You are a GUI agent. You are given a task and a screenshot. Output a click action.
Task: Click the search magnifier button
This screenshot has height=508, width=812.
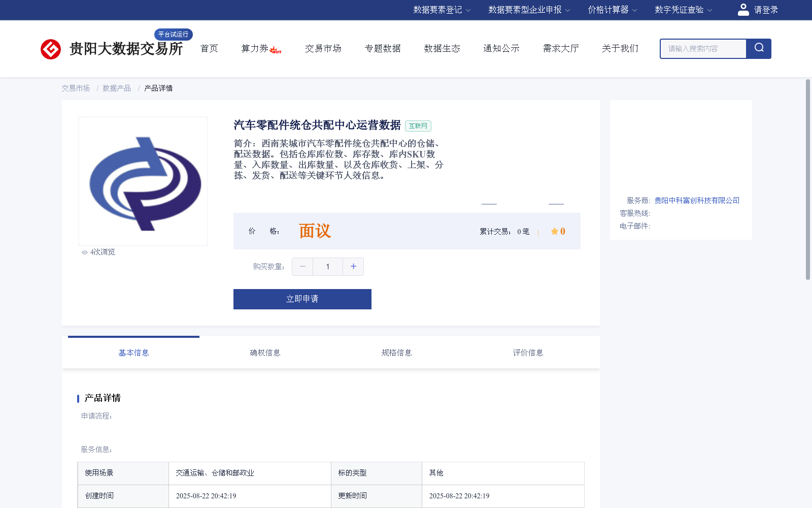click(x=759, y=49)
